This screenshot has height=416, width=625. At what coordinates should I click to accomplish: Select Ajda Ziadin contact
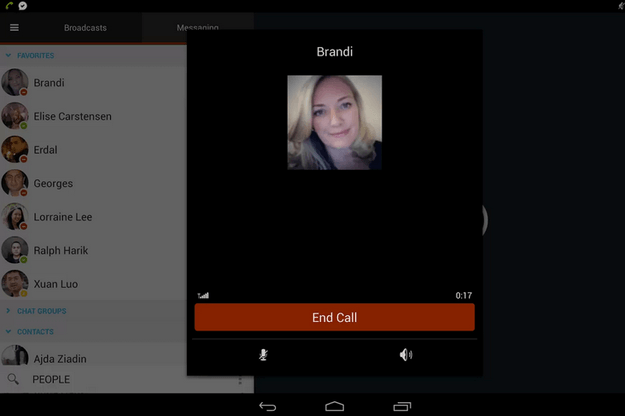[93, 355]
